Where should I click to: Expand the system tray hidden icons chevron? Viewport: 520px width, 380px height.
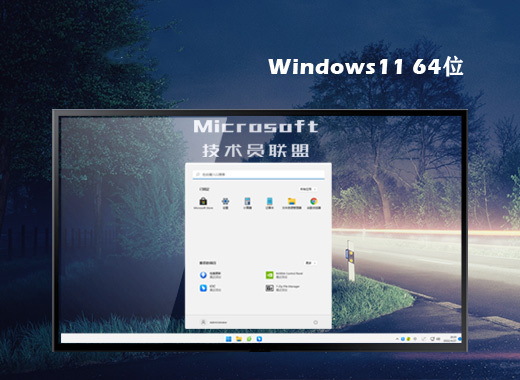coord(397,339)
